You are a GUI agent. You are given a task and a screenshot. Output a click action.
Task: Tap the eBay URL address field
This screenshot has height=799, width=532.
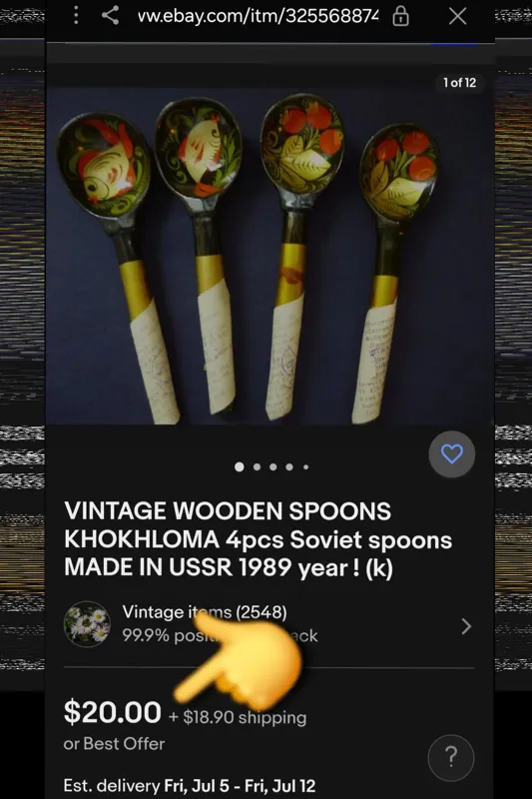(x=259, y=16)
